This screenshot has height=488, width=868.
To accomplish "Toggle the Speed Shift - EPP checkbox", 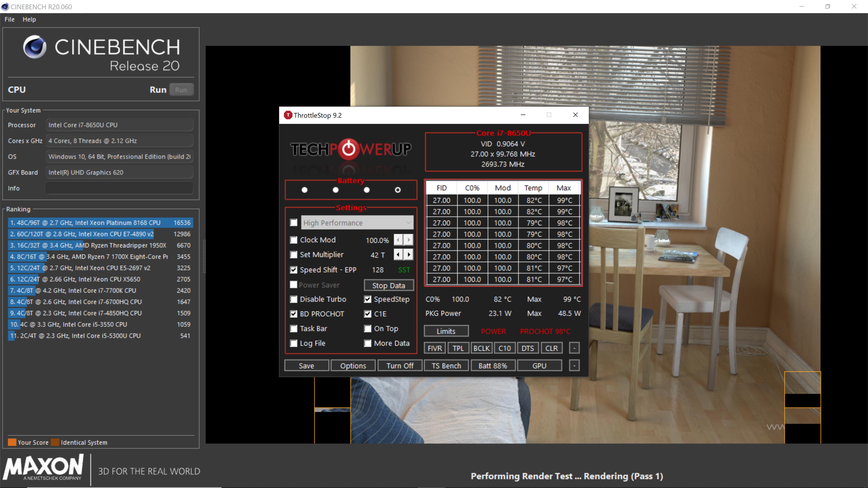I will [294, 270].
